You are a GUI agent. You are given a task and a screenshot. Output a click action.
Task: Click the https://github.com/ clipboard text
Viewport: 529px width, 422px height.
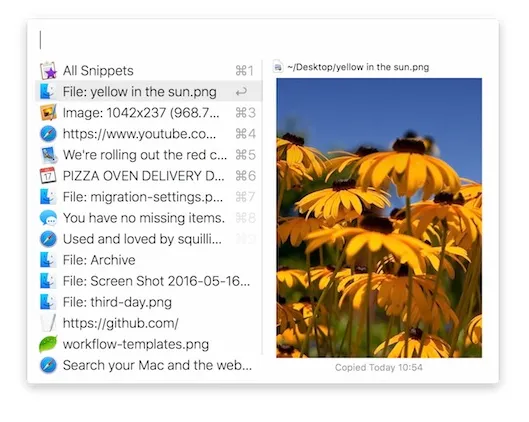click(x=121, y=323)
